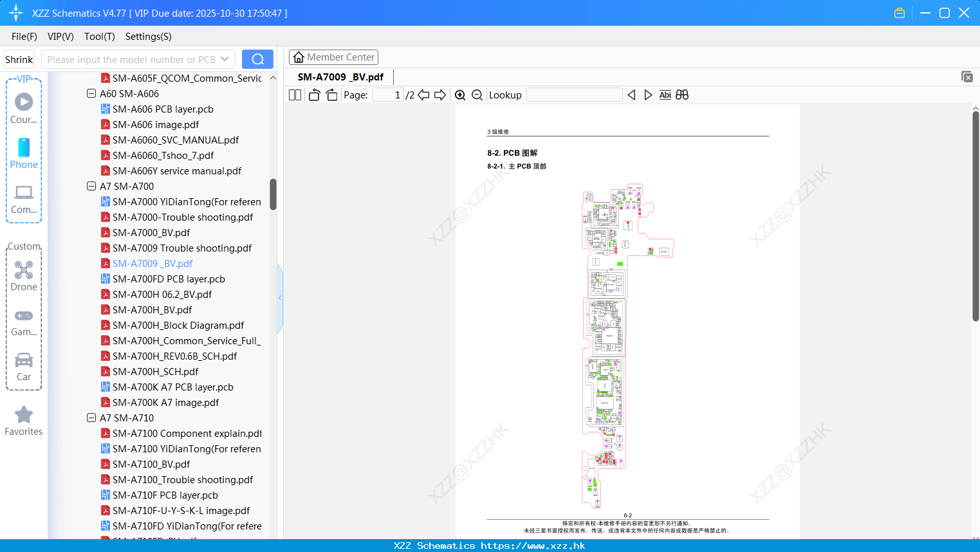Image resolution: width=980 pixels, height=552 pixels.
Task: Open the VIP(V) menu
Action: coord(60,37)
